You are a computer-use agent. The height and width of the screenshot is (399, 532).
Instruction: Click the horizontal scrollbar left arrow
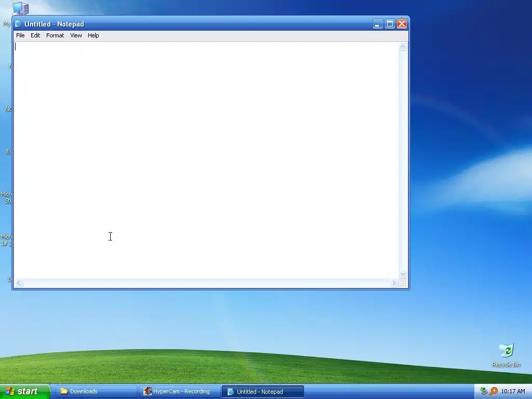tap(19, 283)
